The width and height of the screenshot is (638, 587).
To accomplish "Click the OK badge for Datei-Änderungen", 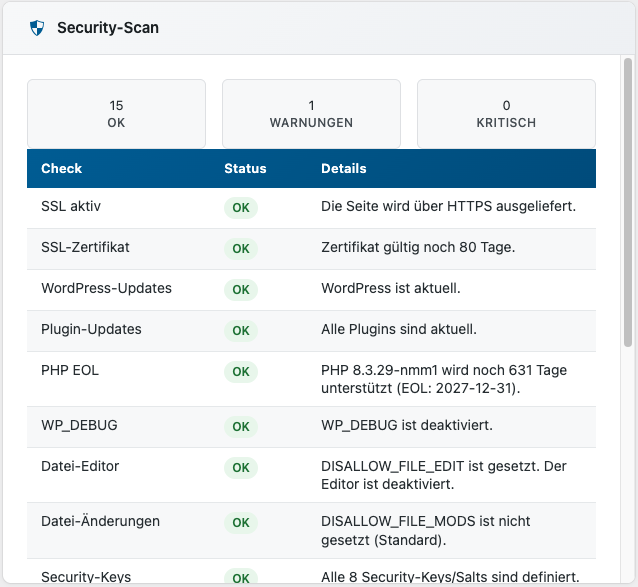I will pyautogui.click(x=240, y=523).
